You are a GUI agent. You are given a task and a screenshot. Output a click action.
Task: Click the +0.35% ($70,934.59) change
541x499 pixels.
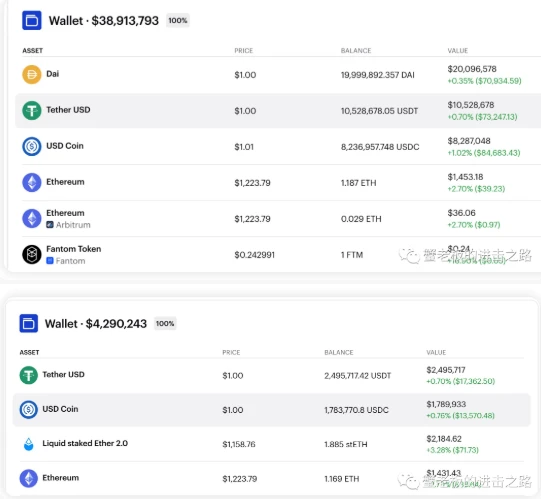[x=484, y=81]
